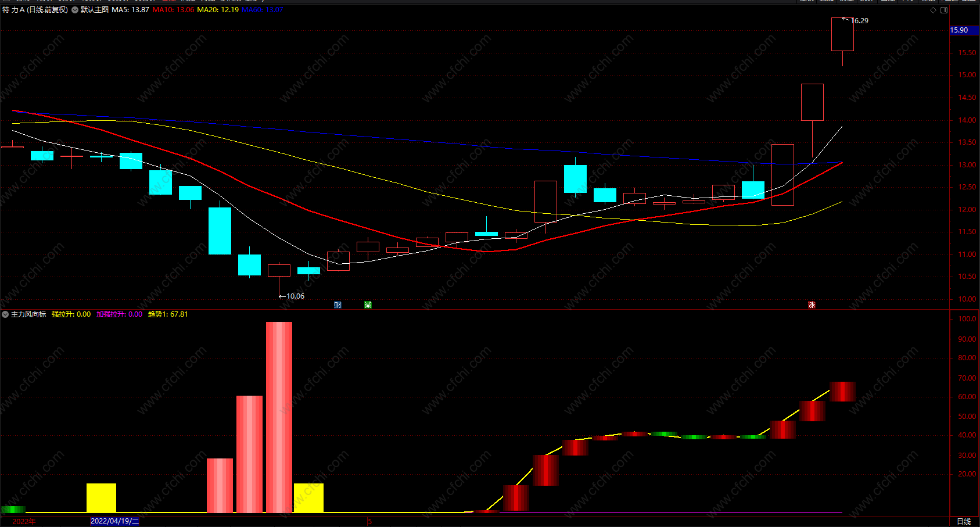The height and width of the screenshot is (527, 980).
Task: Click the 10.06 low price annotation
Action: coord(295,296)
